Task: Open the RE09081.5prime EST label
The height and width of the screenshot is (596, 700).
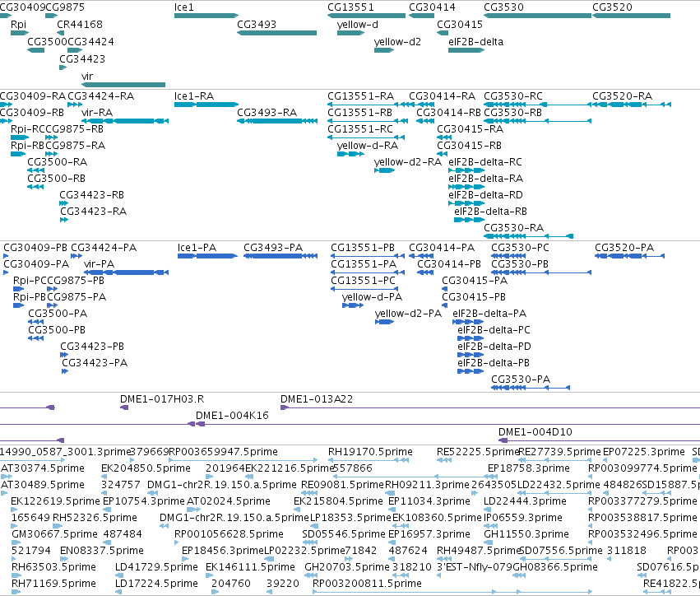Action: tap(343, 485)
